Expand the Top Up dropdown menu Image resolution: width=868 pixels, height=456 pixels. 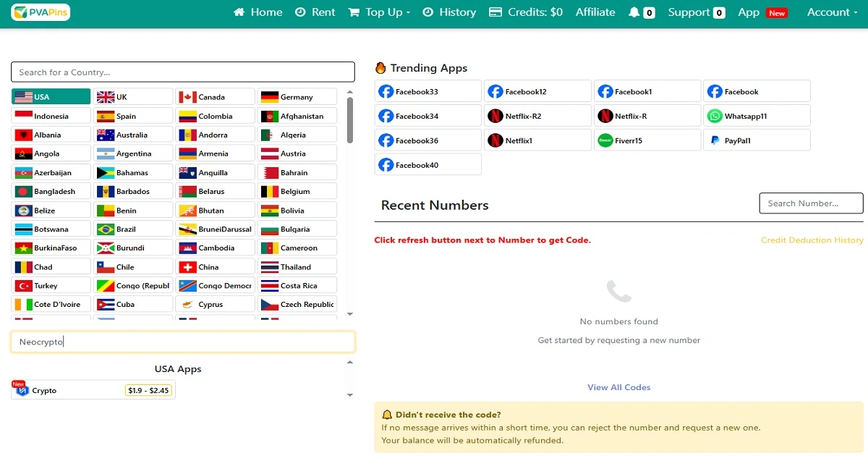pos(379,12)
